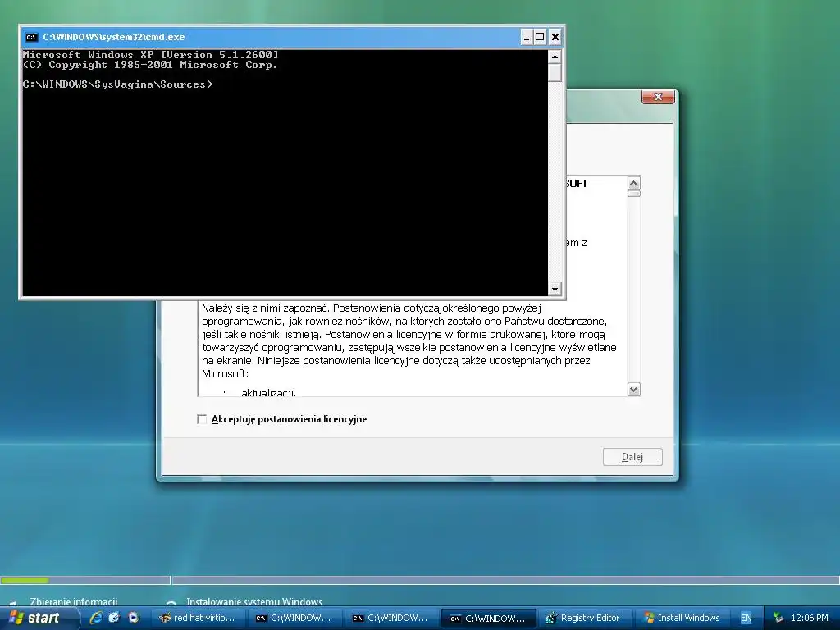Click the network tray icon beside clock
The width and height of the screenshot is (840, 630).
(x=778, y=619)
